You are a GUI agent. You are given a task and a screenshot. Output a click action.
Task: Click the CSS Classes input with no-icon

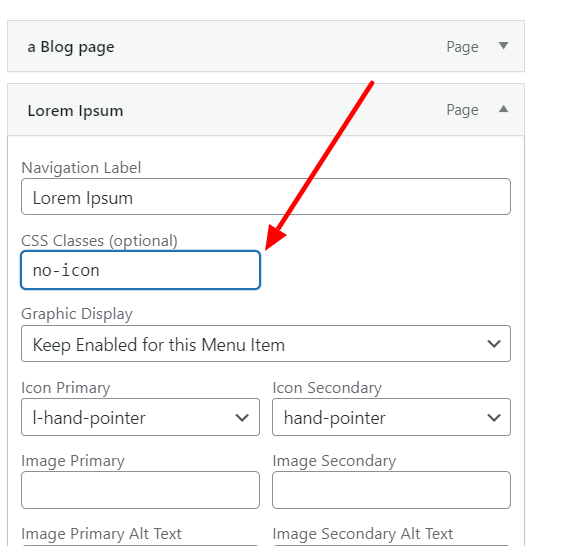tap(140, 270)
